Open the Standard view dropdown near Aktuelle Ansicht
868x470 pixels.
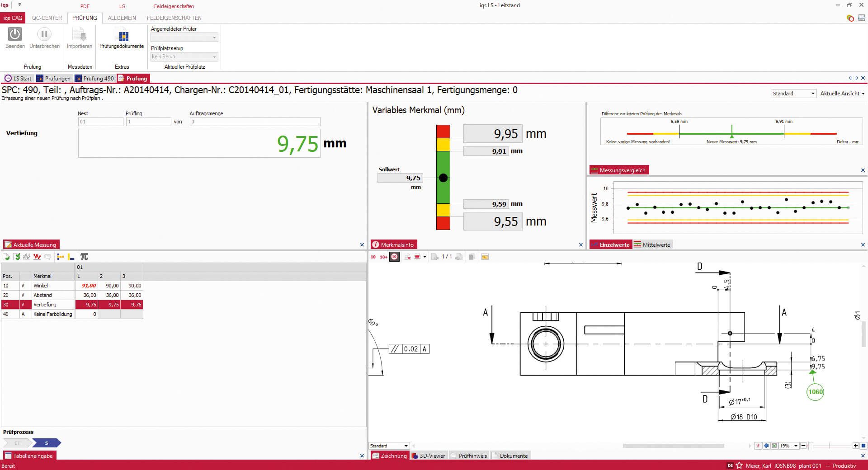coord(793,94)
